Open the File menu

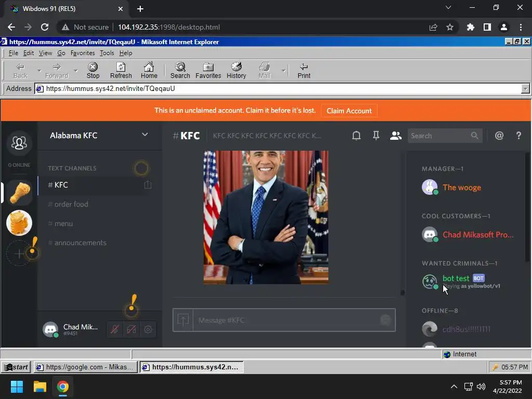tap(13, 53)
